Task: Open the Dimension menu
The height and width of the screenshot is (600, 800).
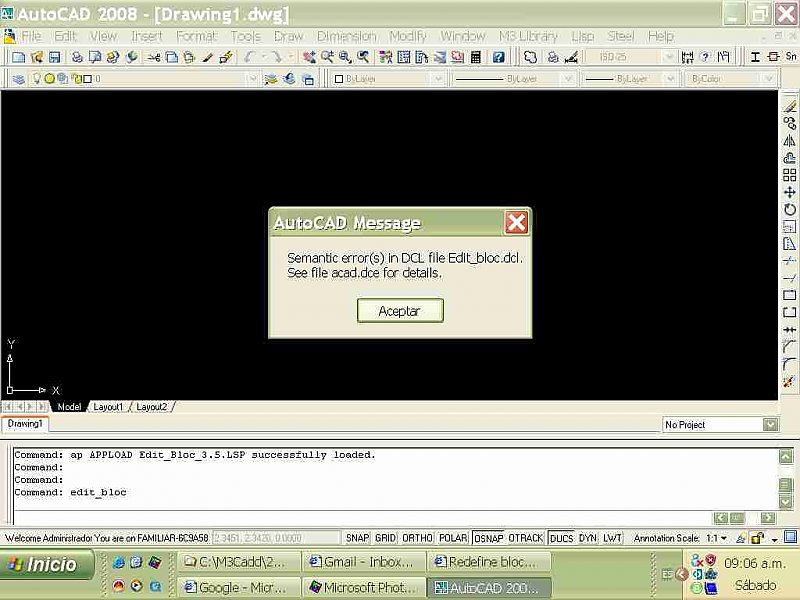Action: pos(346,36)
